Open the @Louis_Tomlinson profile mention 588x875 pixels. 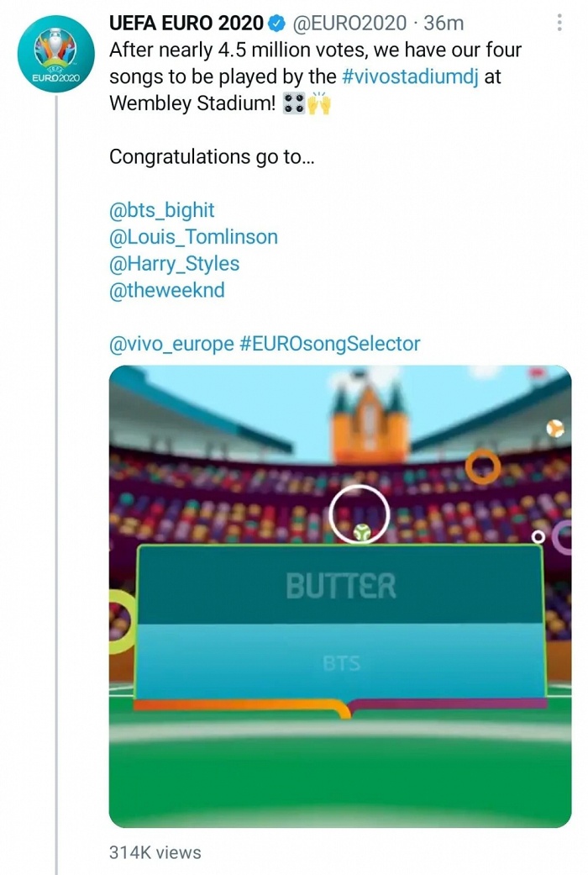coord(193,237)
